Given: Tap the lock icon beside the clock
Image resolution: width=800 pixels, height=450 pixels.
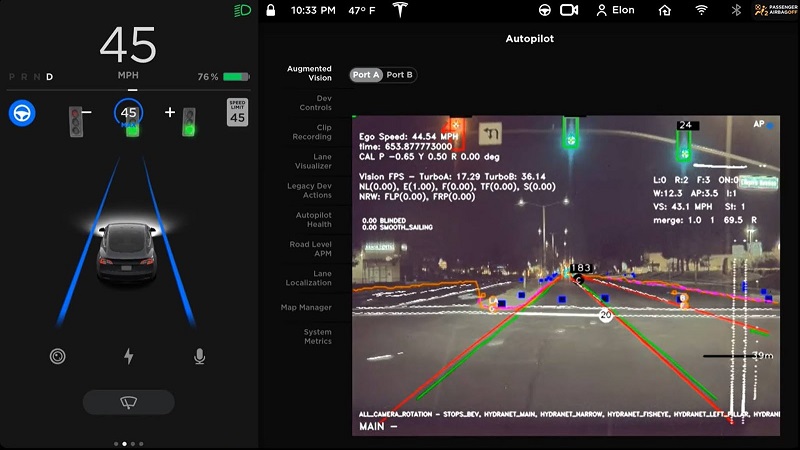Looking at the screenshot, I should (270, 10).
